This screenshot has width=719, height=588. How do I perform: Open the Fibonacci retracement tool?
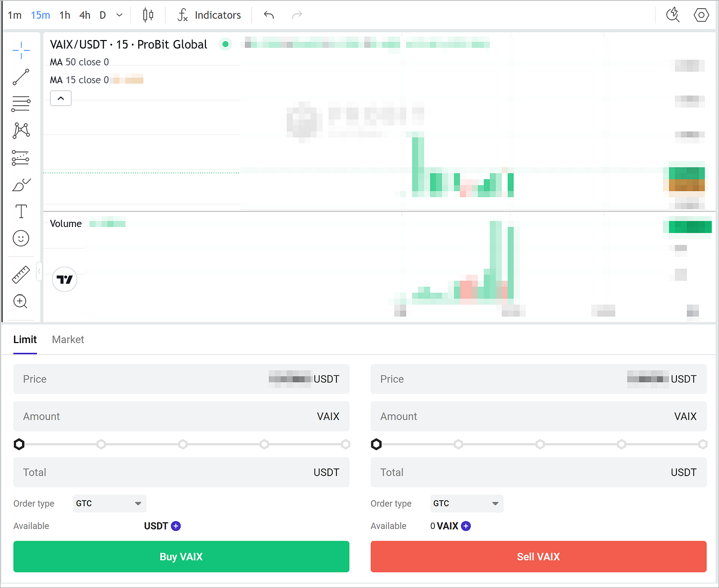click(x=21, y=104)
